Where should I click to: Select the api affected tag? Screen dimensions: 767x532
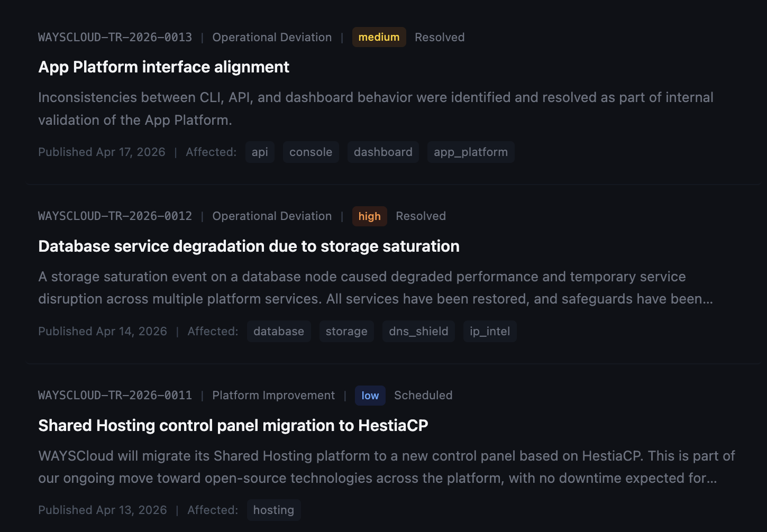pyautogui.click(x=260, y=152)
